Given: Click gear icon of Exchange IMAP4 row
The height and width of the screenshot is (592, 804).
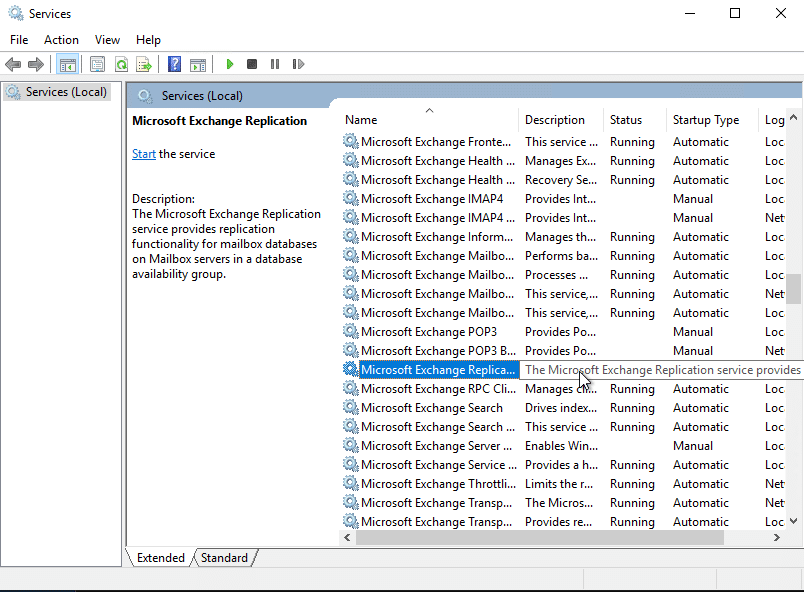Looking at the screenshot, I should pos(351,198).
